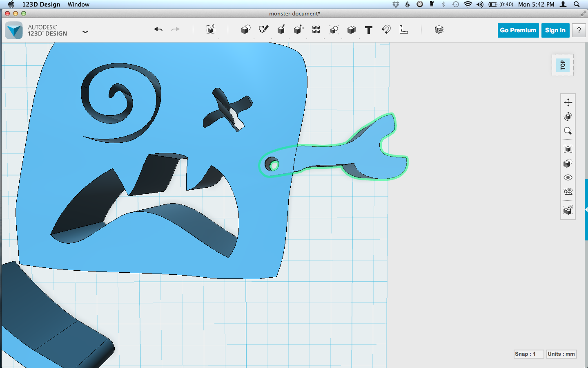Click the Dropbox menu bar icon

point(396,4)
